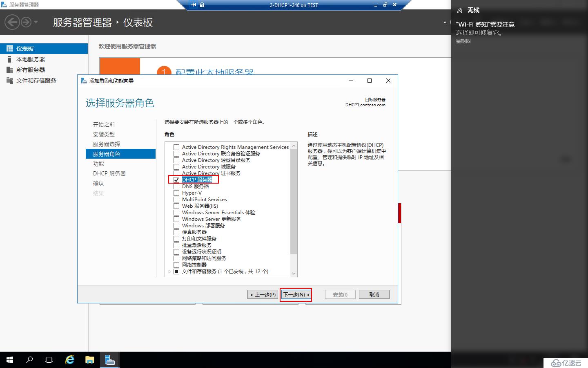Check Active Directory 轻型目录服务
Screen dimensions: 588x368
176,160
